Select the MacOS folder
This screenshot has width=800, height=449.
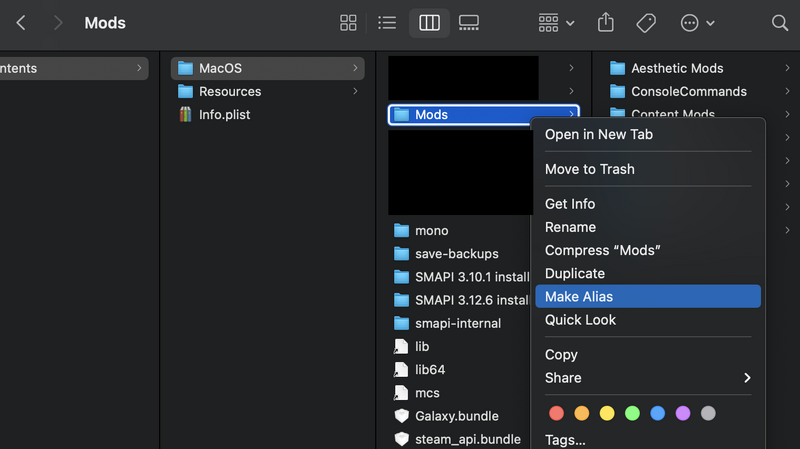(267, 68)
